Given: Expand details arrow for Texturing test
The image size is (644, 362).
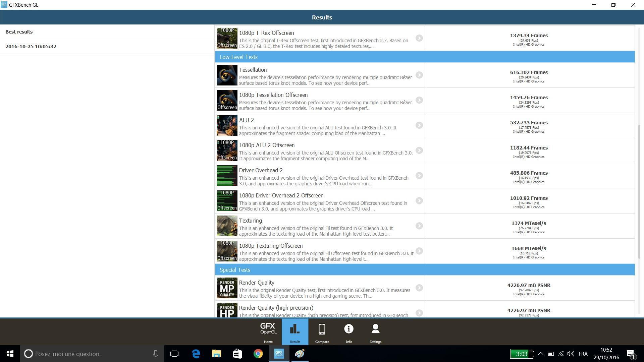Looking at the screenshot, I should (419, 226).
